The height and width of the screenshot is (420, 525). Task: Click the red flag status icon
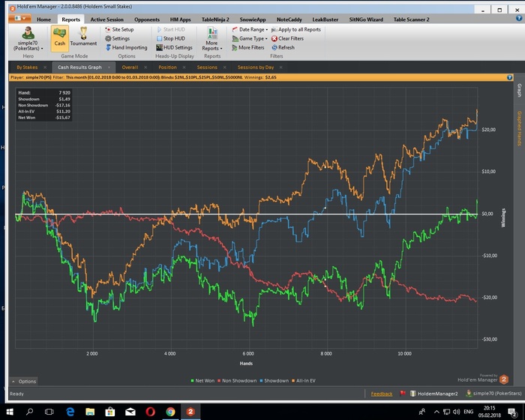[x=403, y=394]
